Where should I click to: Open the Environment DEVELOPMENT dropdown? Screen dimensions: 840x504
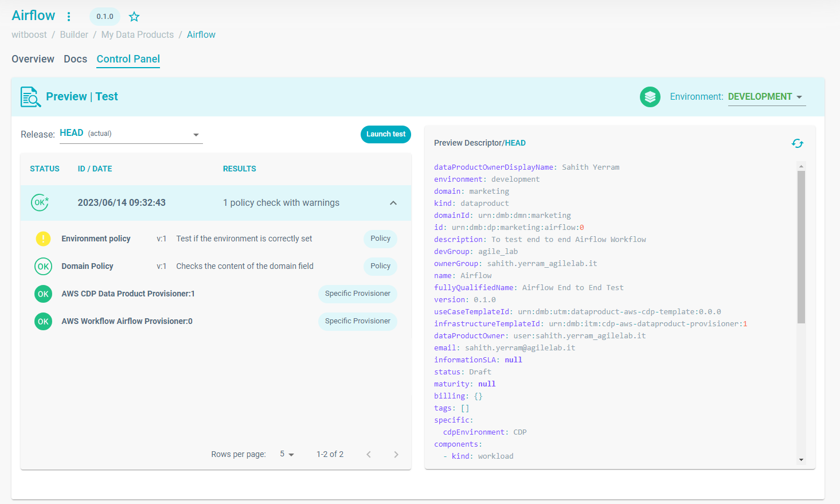point(766,97)
